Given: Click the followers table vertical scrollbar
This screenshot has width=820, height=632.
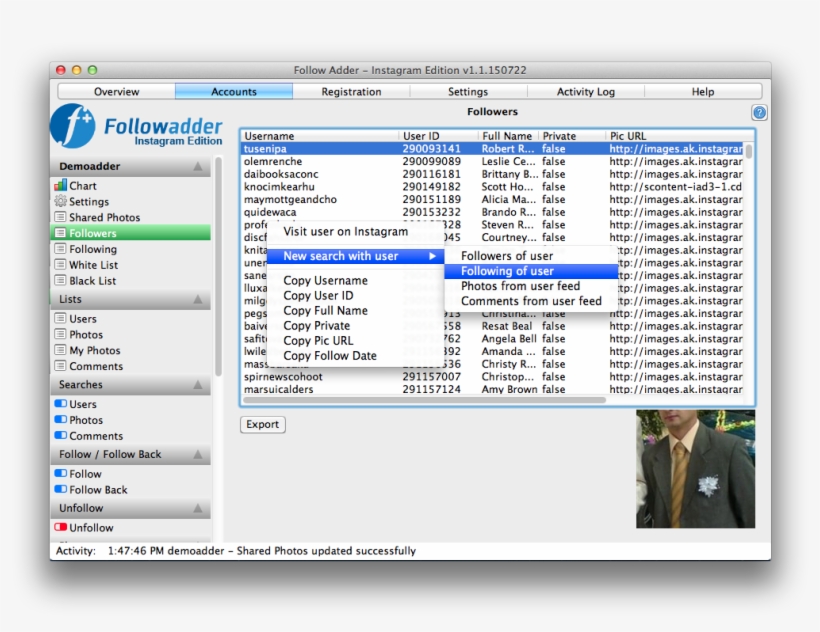Looking at the screenshot, I should coord(749,152).
